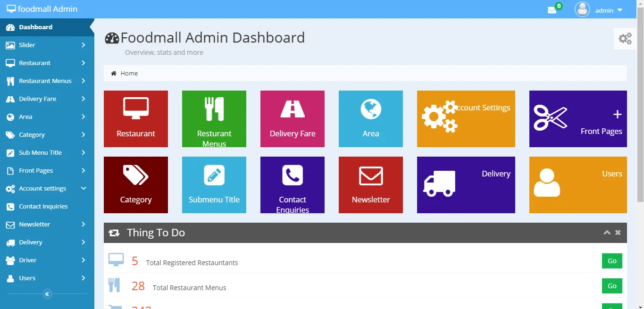Click the Home breadcrumb link
The width and height of the screenshot is (644, 309).
coord(129,73)
